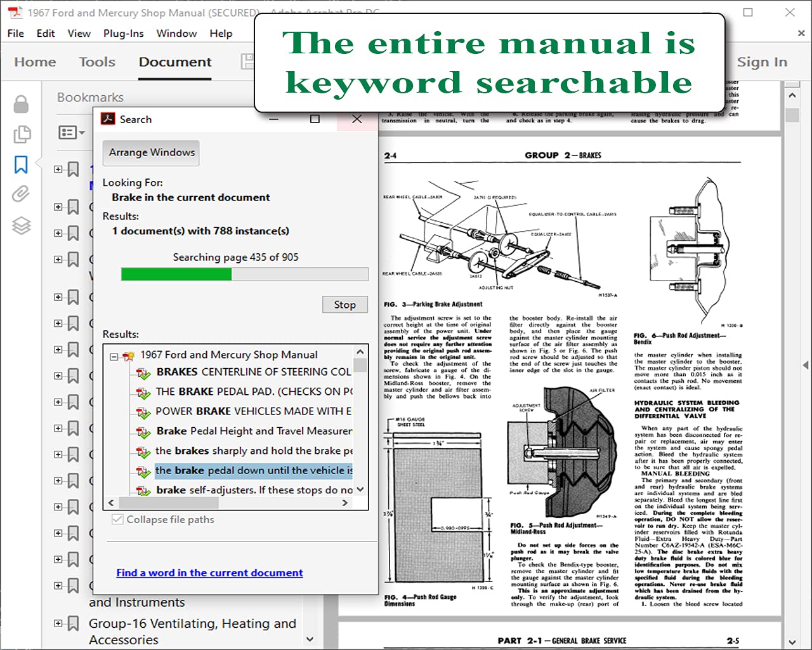
Task: Switch to the Tools tab
Action: point(97,62)
